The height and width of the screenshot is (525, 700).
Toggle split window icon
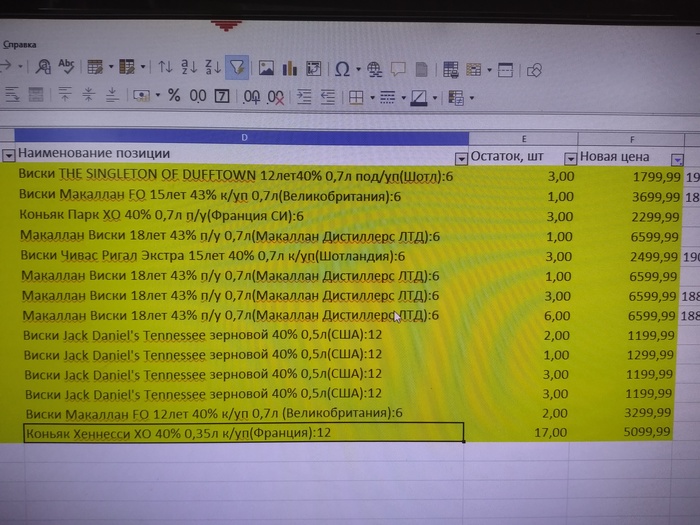point(505,70)
